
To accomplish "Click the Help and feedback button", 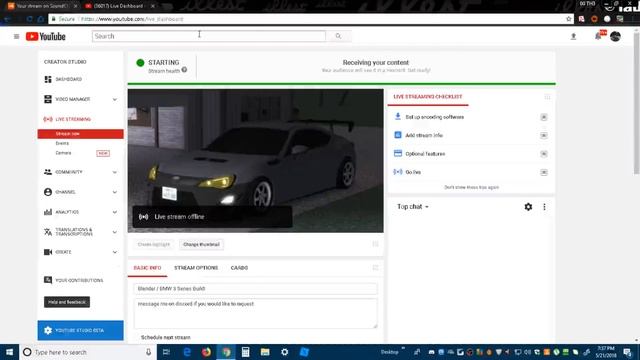I will 67,302.
